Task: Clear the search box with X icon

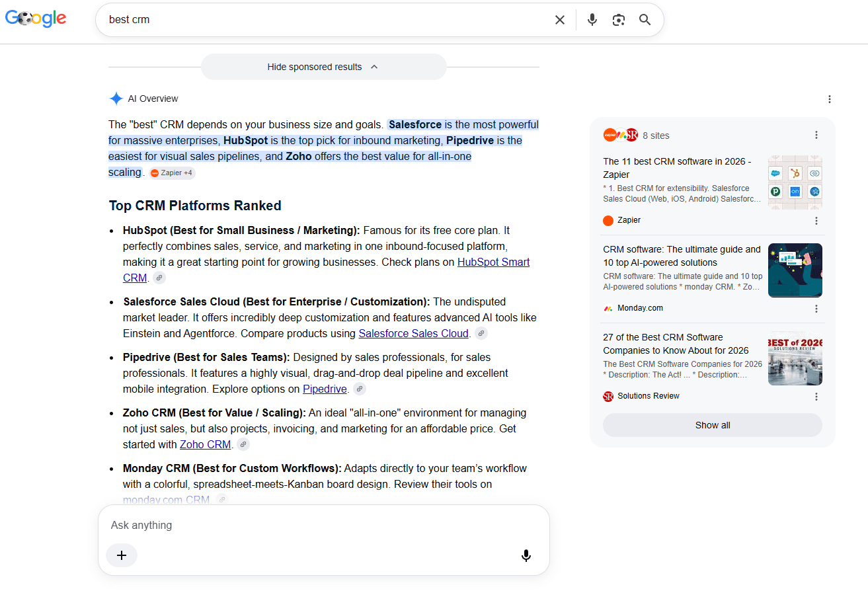Action: click(560, 20)
